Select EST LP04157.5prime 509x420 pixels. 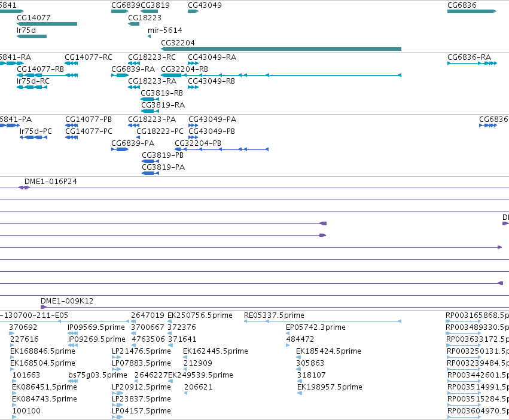pyautogui.click(x=141, y=411)
